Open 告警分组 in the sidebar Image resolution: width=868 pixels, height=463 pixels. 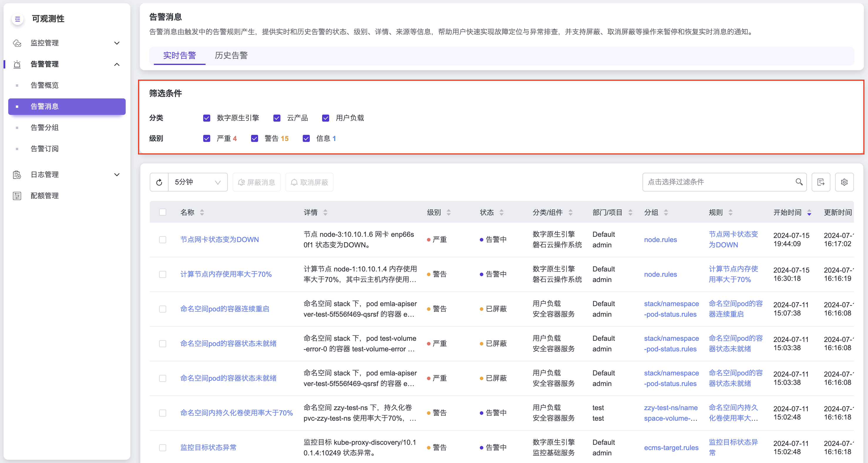coord(44,128)
